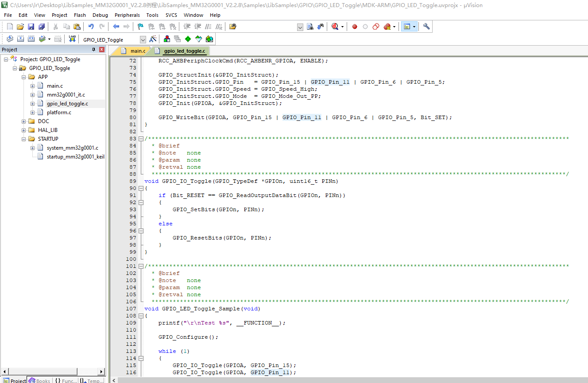Toggle the Window layout button

[406, 27]
